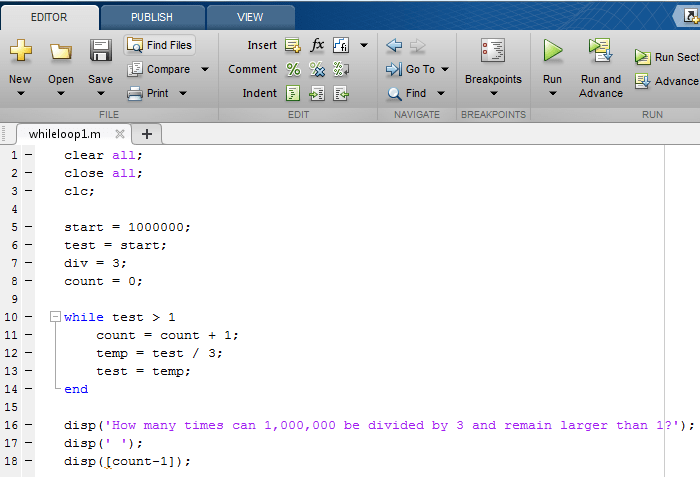Expand the Breakpoints dropdown arrow
Viewport: 700px width, 477px height.
coord(493,93)
